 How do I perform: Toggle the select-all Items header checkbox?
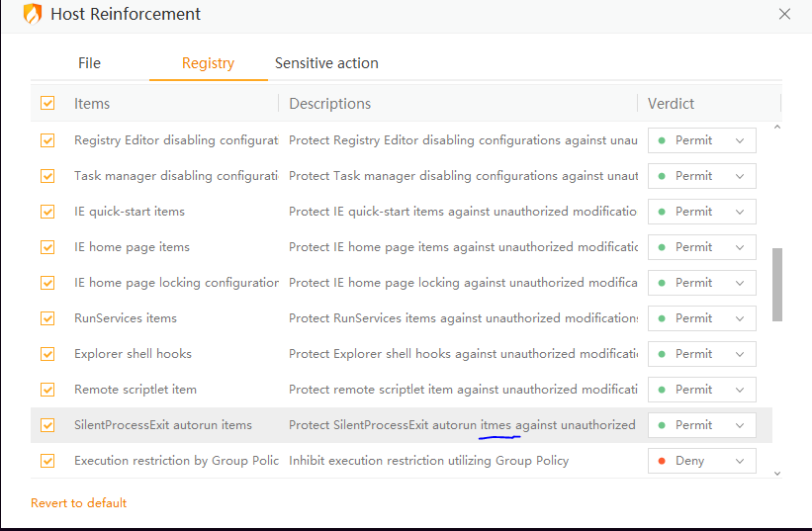47,103
